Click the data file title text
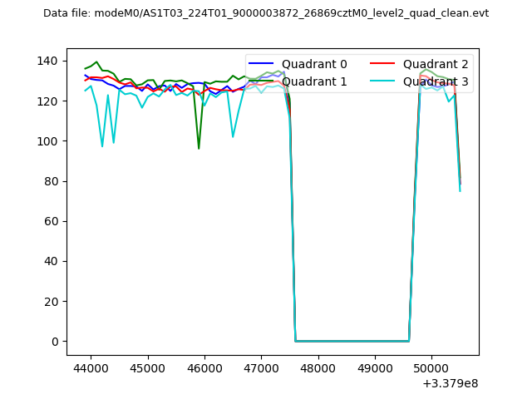Image resolution: width=532 pixels, height=399 pixels. 266,13
